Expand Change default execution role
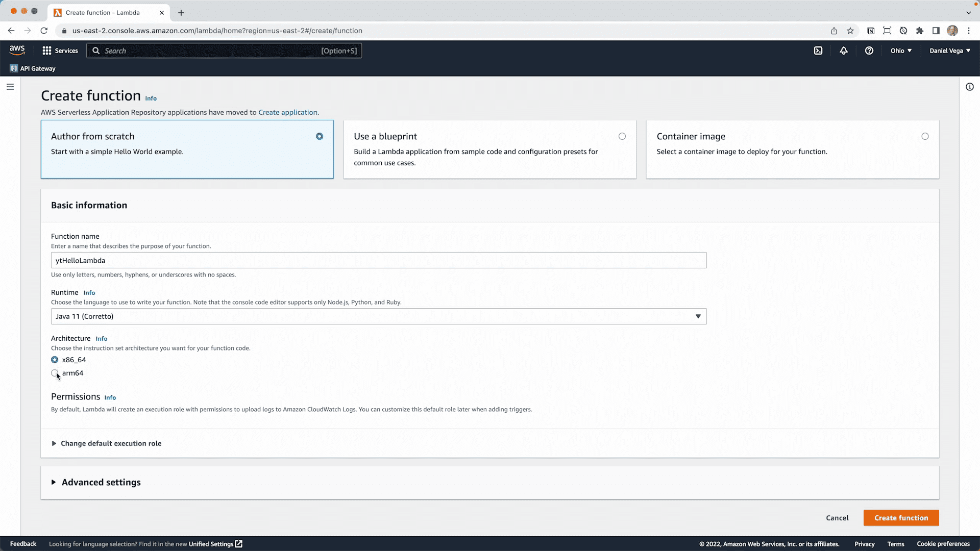980x551 pixels. coord(111,443)
